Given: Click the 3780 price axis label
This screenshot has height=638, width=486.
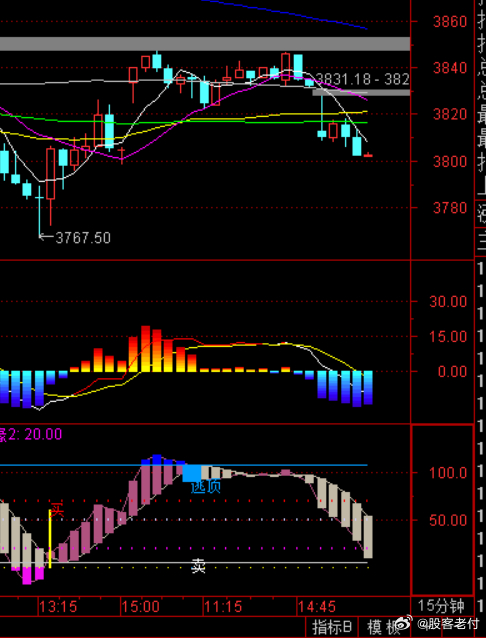Looking at the screenshot, I should (x=450, y=208).
